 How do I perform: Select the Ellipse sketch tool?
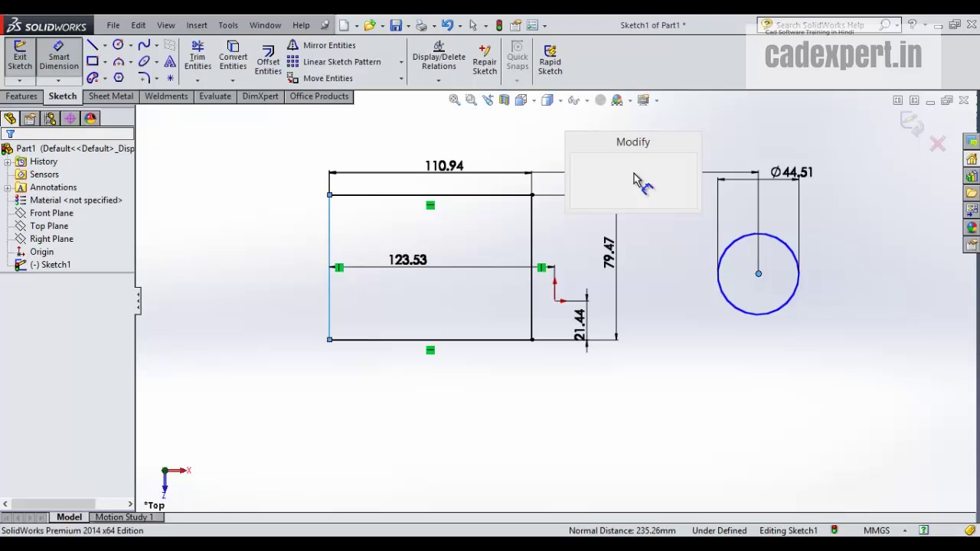[144, 61]
